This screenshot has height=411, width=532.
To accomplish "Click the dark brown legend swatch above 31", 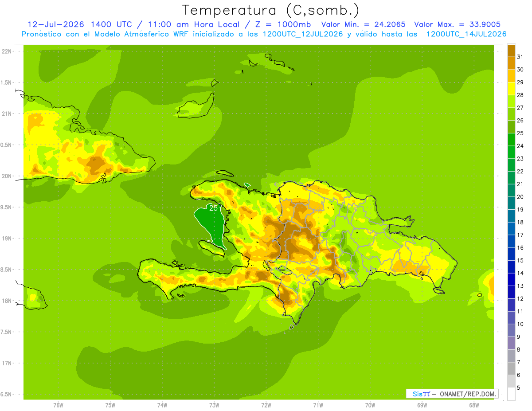I will point(511,50).
